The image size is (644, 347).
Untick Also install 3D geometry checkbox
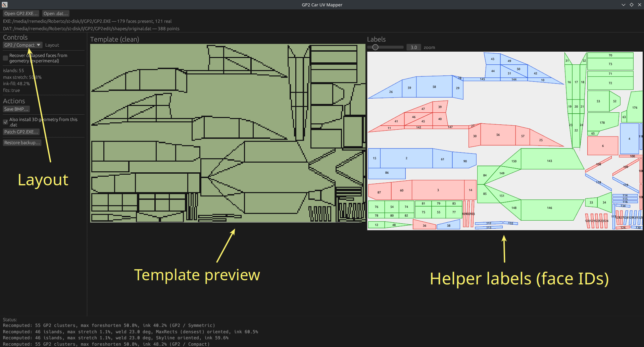(x=5, y=122)
